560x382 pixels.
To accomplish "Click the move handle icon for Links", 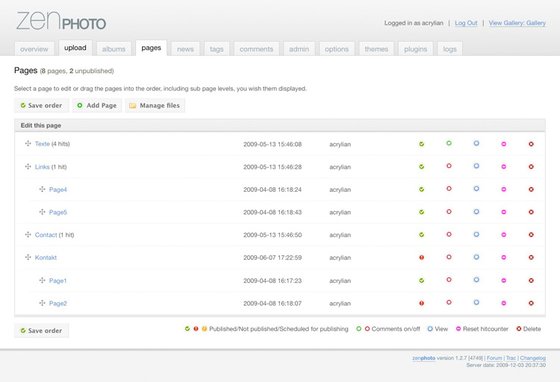I will tap(28, 166).
